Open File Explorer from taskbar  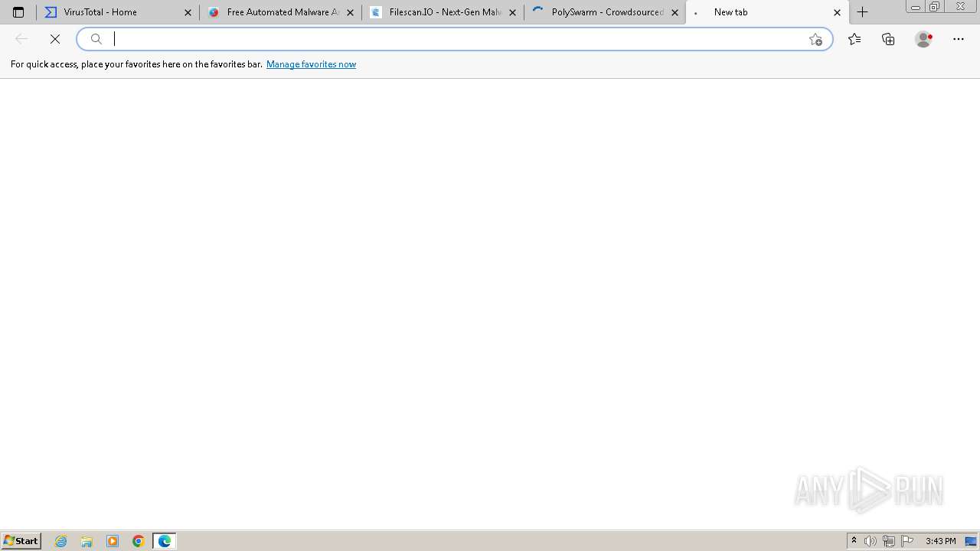pos(87,541)
